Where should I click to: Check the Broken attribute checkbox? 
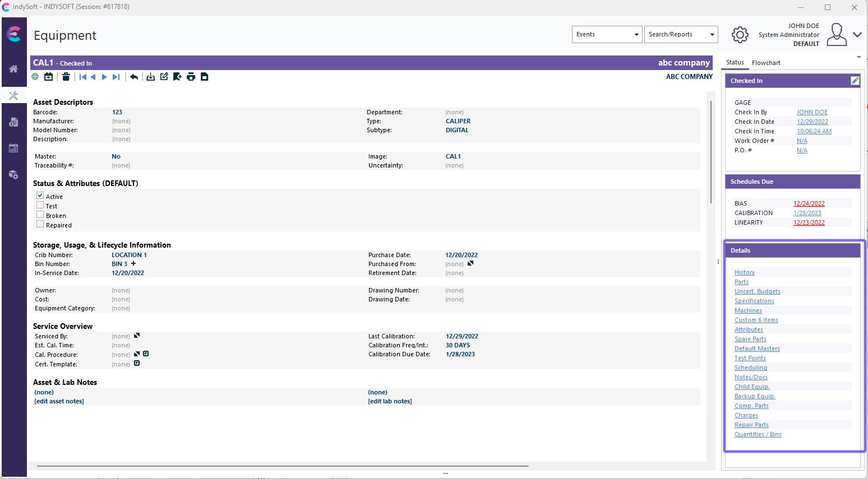pyautogui.click(x=40, y=215)
